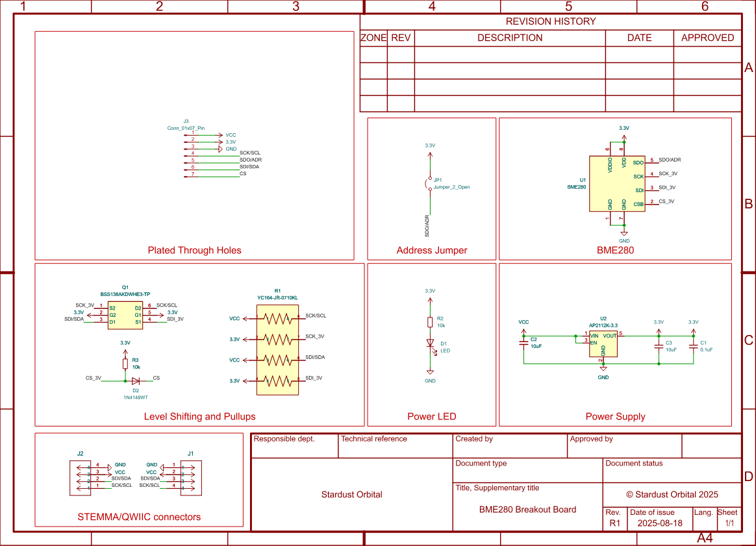Click the "BME280 Breakout Board" title text
The image size is (756, 546).
(x=527, y=510)
